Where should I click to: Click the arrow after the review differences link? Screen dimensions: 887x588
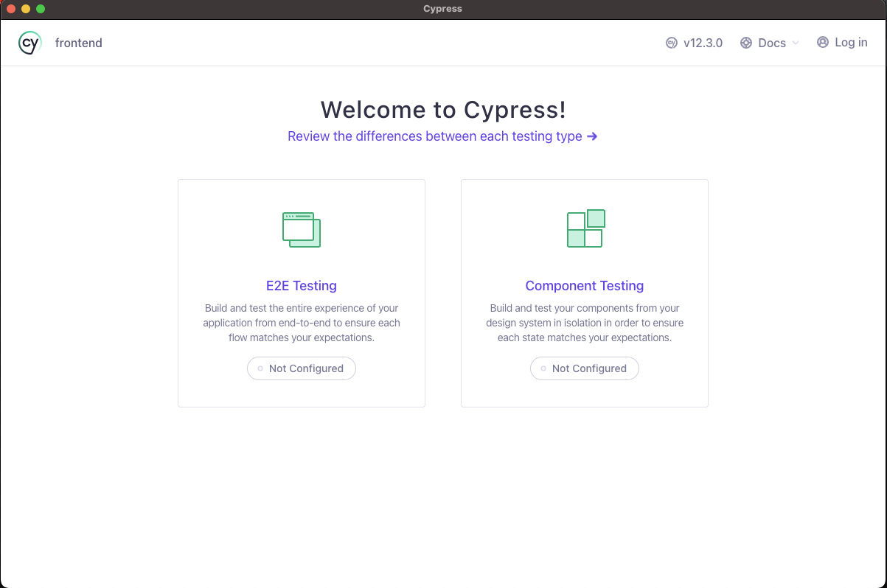(x=592, y=136)
